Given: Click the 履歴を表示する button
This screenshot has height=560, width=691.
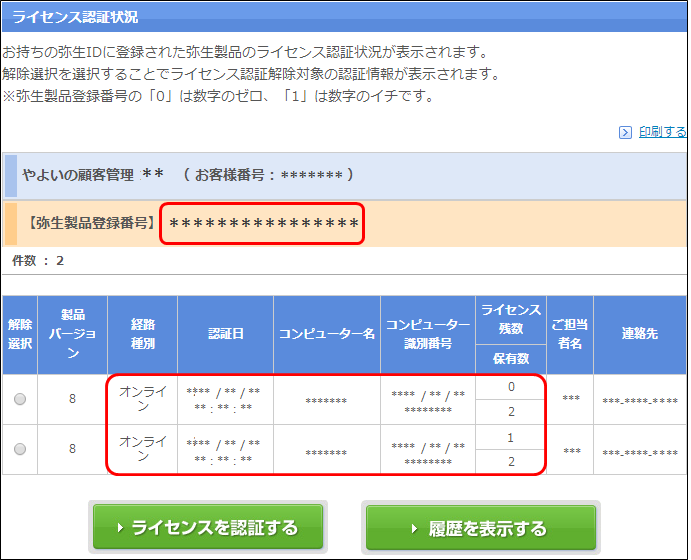Looking at the screenshot, I should pyautogui.click(x=481, y=528).
